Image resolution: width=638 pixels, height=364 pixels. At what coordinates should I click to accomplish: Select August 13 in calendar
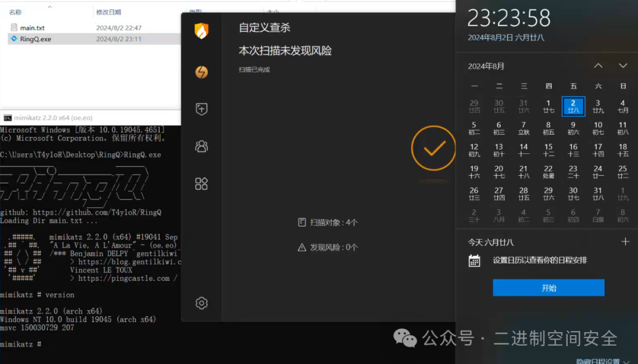point(499,150)
